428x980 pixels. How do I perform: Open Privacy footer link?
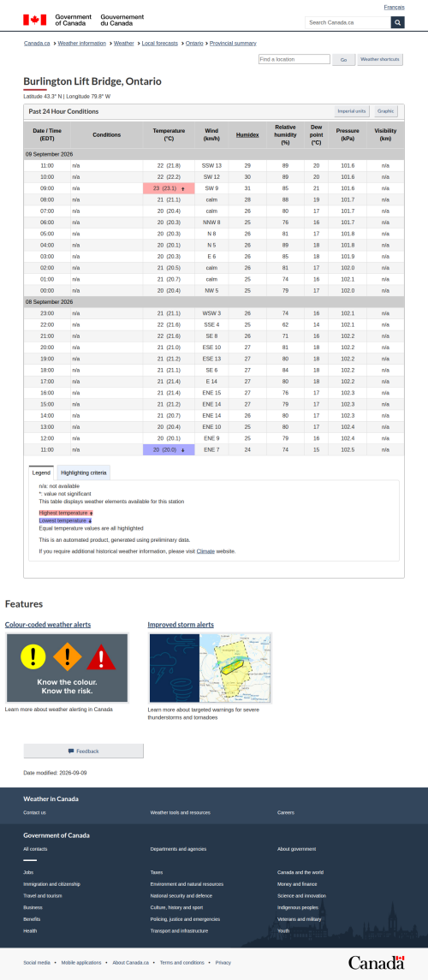[223, 963]
